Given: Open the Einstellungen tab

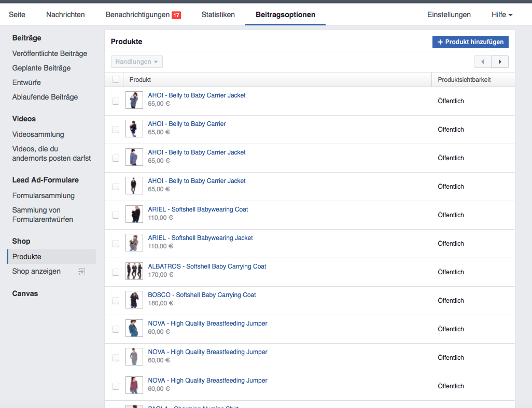Looking at the screenshot, I should 449,15.
